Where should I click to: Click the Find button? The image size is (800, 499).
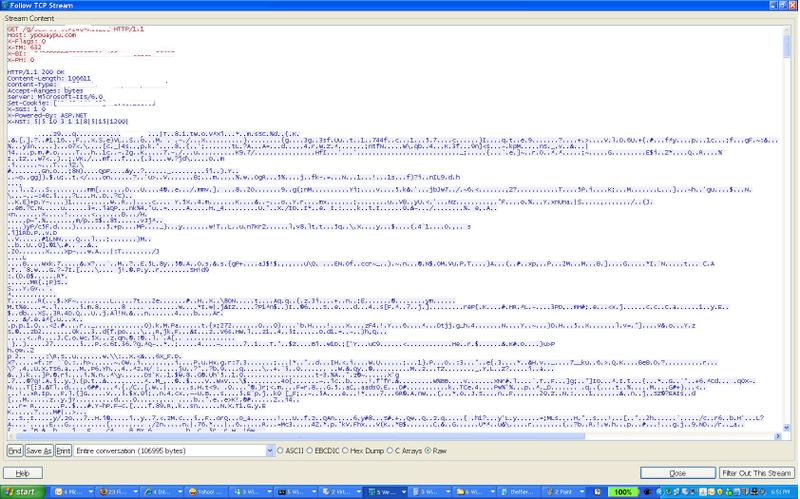[x=15, y=451]
